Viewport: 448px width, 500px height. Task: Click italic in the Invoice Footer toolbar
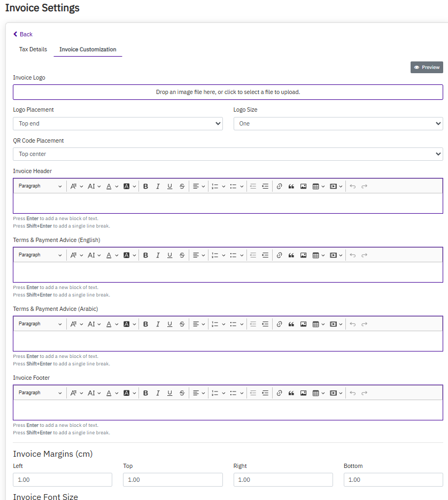pyautogui.click(x=158, y=393)
